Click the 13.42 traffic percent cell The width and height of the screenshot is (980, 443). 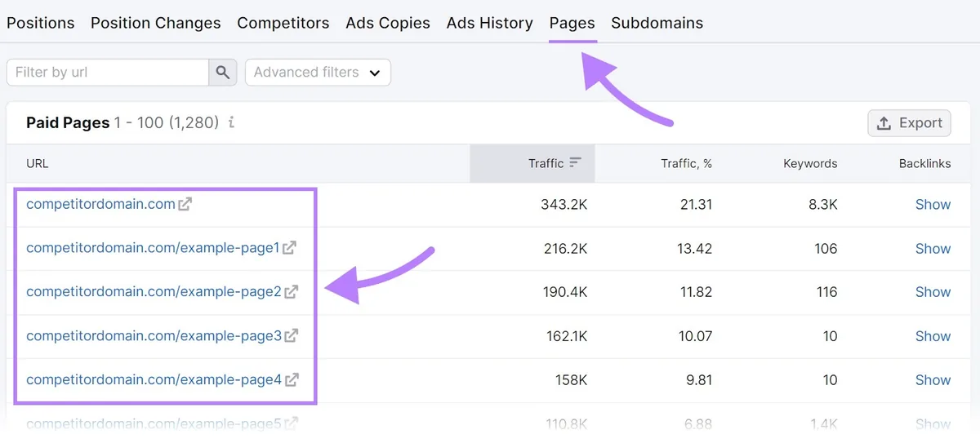(x=696, y=248)
